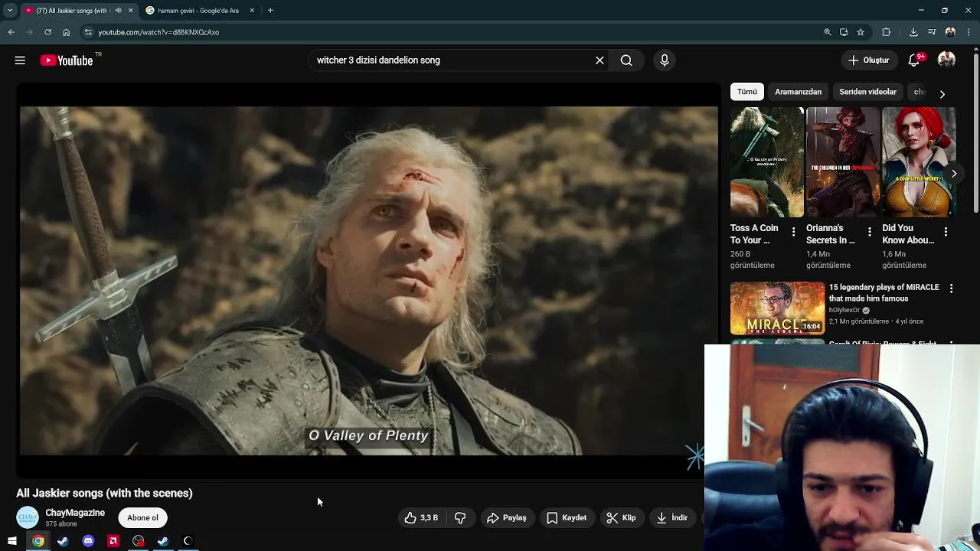Screen dimensions: 980x551
Task: Open options for Did You Know short
Action: point(946,232)
